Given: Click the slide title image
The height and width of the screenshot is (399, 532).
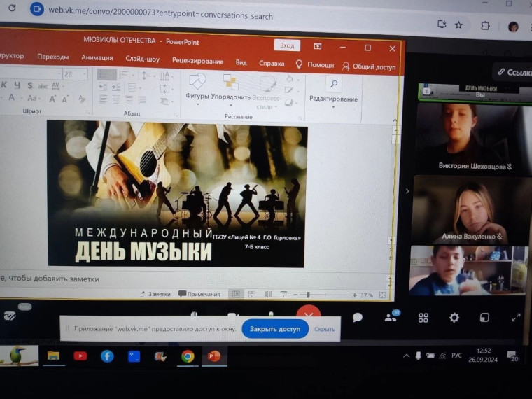Looking at the screenshot, I should point(177,194).
